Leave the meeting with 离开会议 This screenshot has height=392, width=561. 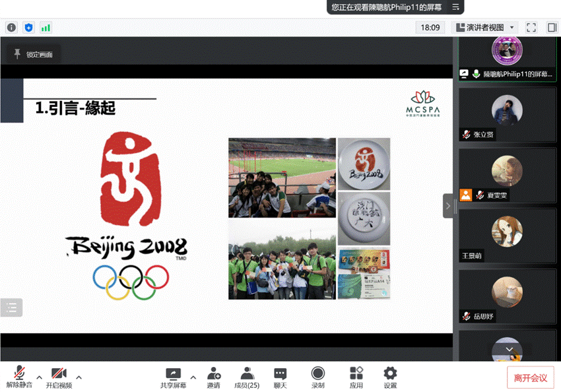(531, 377)
